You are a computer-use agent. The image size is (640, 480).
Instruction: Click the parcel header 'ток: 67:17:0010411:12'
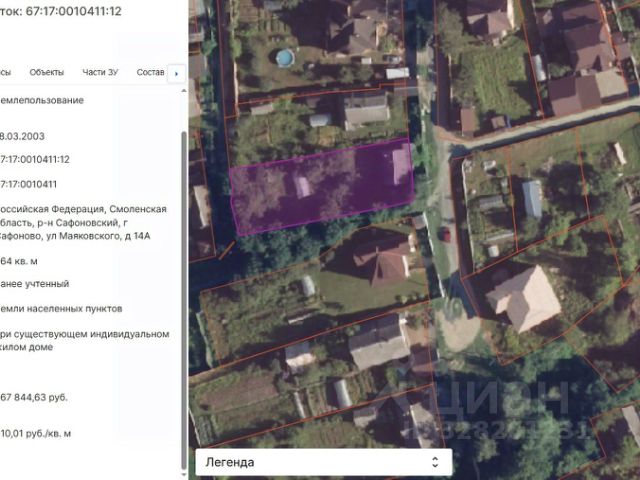pyautogui.click(x=61, y=11)
